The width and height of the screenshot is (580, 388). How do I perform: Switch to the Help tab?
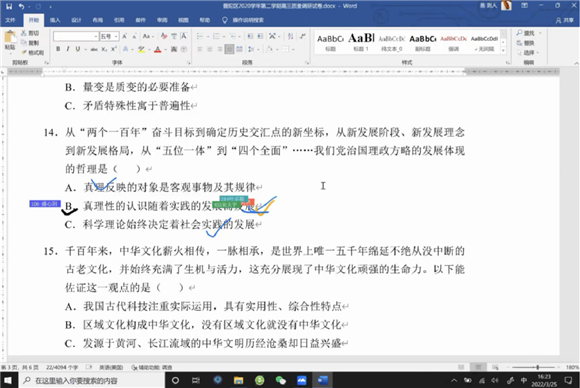pyautogui.click(x=205, y=20)
